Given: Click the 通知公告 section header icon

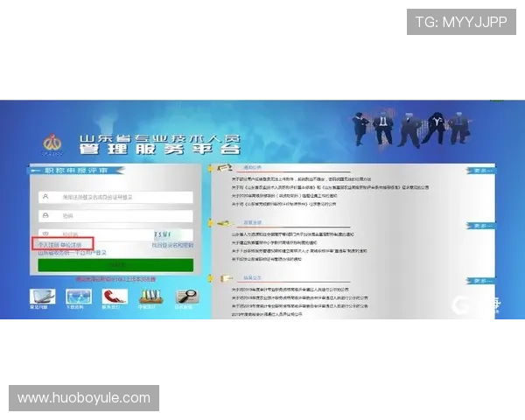Looking at the screenshot, I should [225, 168].
